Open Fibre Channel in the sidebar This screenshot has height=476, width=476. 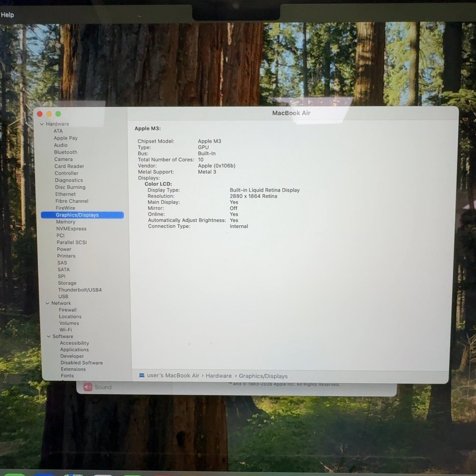pyautogui.click(x=72, y=201)
